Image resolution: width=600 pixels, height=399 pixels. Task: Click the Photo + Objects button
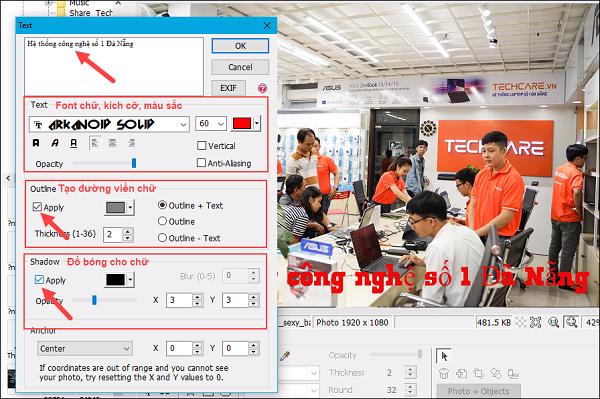478,391
